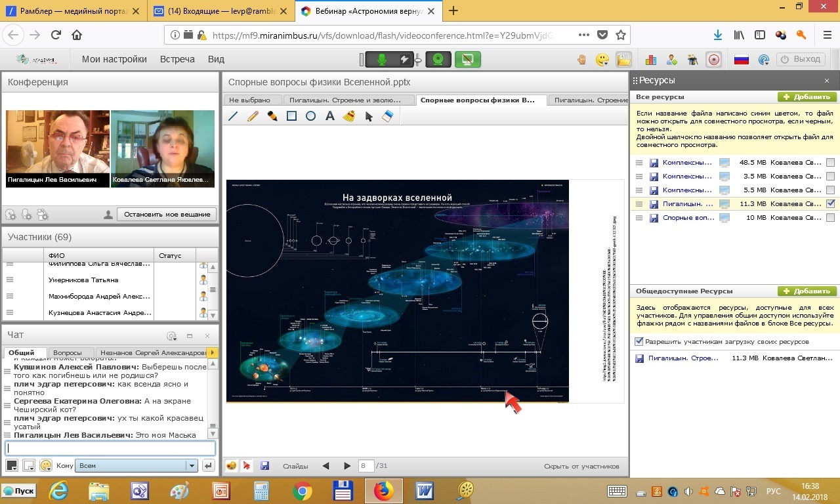Open menu for participant Кузнецова Анастасия
Image resolution: width=840 pixels, height=504 pixels.
tap(9, 313)
